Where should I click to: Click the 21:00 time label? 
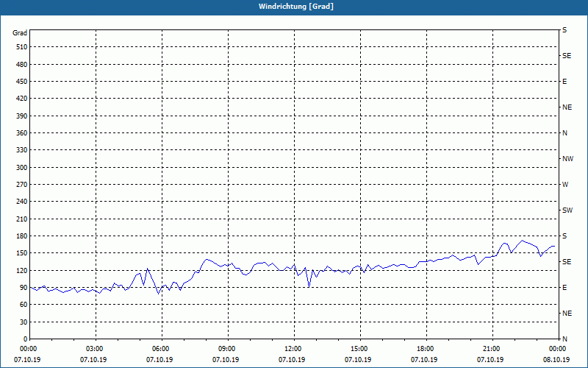pos(492,349)
